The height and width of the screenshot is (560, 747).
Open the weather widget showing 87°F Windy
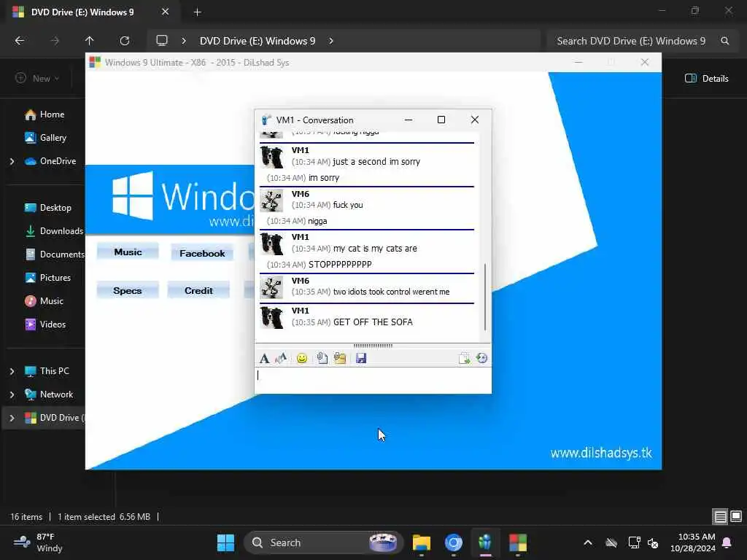(x=38, y=542)
